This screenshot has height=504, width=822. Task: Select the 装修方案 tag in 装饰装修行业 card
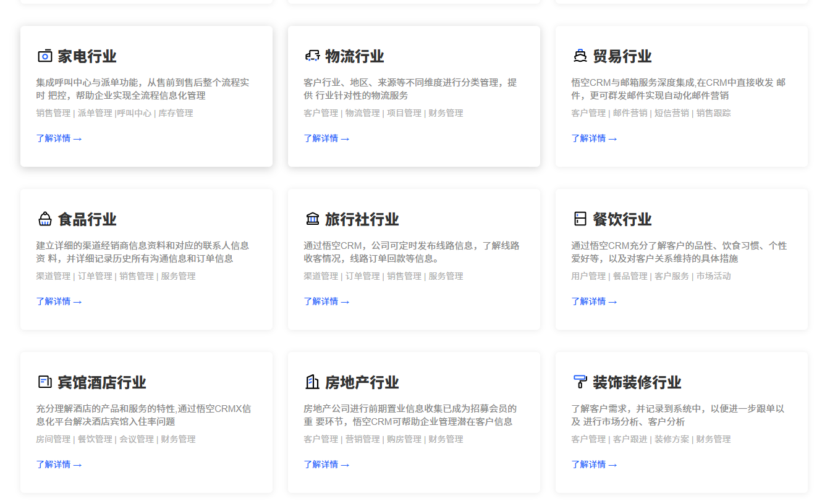click(671, 439)
